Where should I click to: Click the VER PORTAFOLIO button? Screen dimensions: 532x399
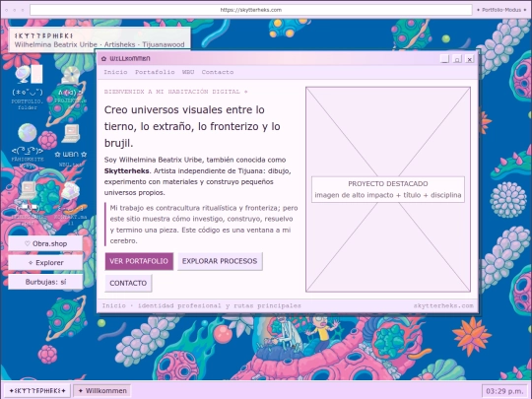click(x=139, y=261)
